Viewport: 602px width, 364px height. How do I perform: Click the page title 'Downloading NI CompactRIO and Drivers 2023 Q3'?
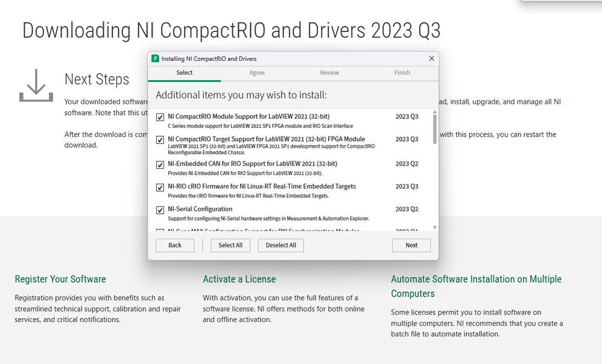[x=232, y=30]
